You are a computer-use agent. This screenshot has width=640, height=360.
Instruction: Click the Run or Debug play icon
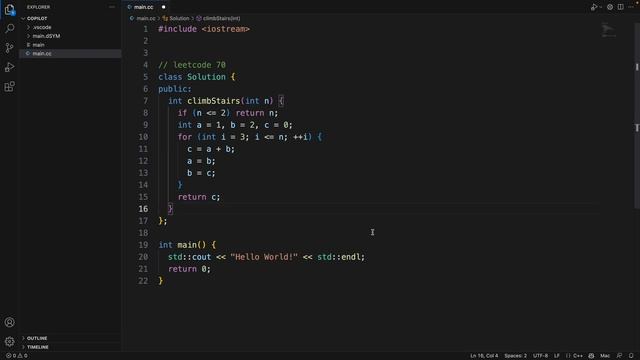coord(594,7)
